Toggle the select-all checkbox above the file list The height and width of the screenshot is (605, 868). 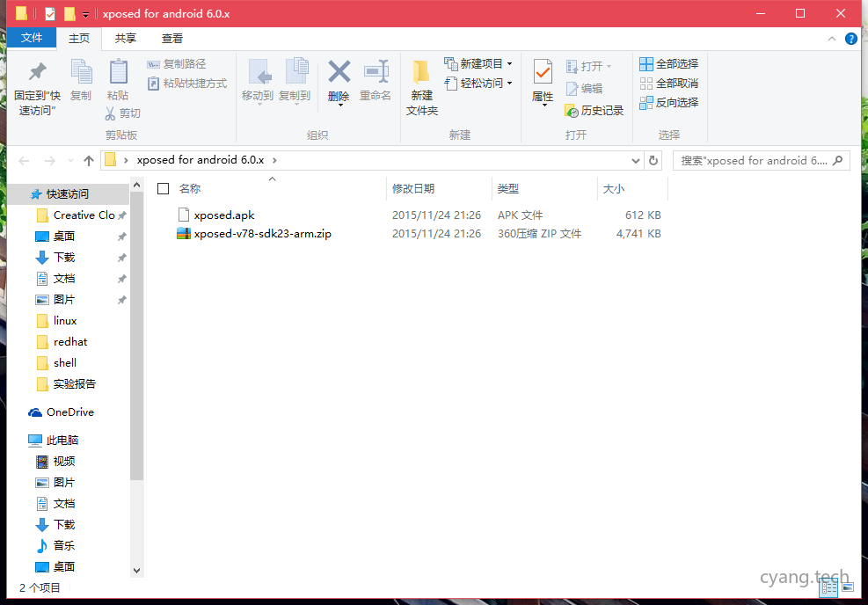(x=163, y=188)
